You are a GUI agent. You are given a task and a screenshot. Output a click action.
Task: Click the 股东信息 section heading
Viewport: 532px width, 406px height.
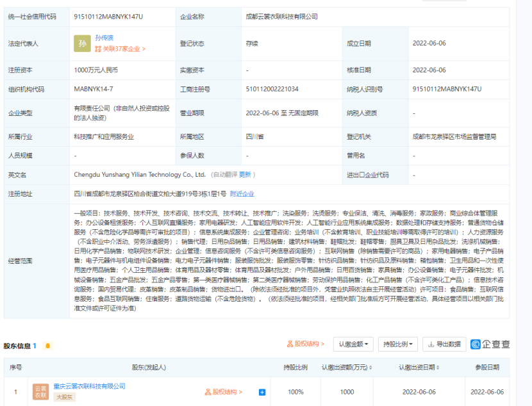(17, 346)
